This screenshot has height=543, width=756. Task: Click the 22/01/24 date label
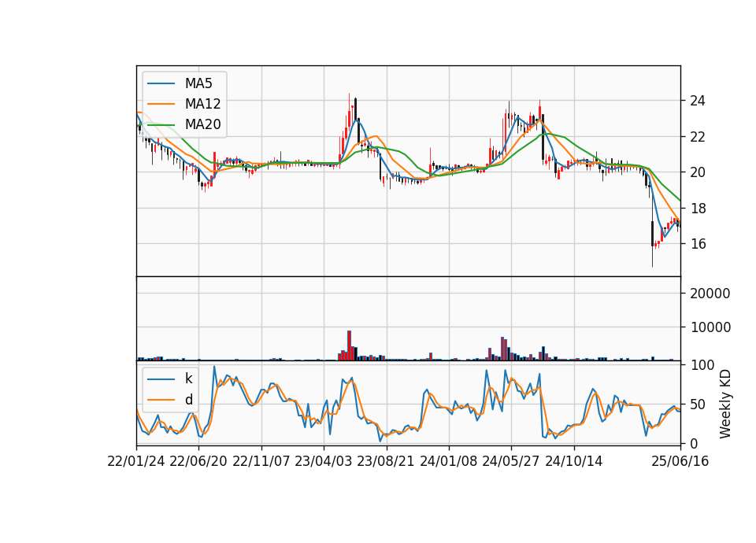coord(136,462)
